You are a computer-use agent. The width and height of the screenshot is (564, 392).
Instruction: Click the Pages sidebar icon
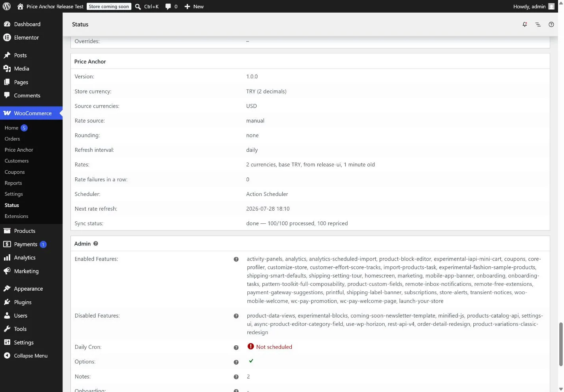7,82
